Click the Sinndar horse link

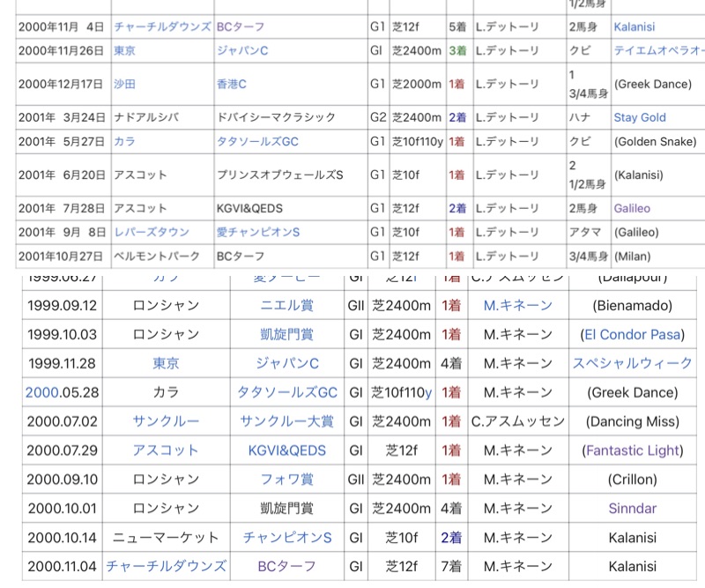point(632,509)
